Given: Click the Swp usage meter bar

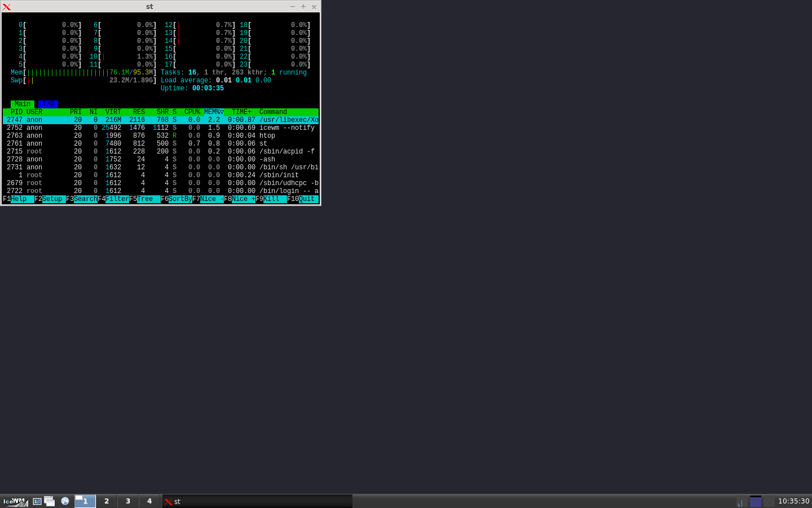Looking at the screenshot, I should click(83, 81).
